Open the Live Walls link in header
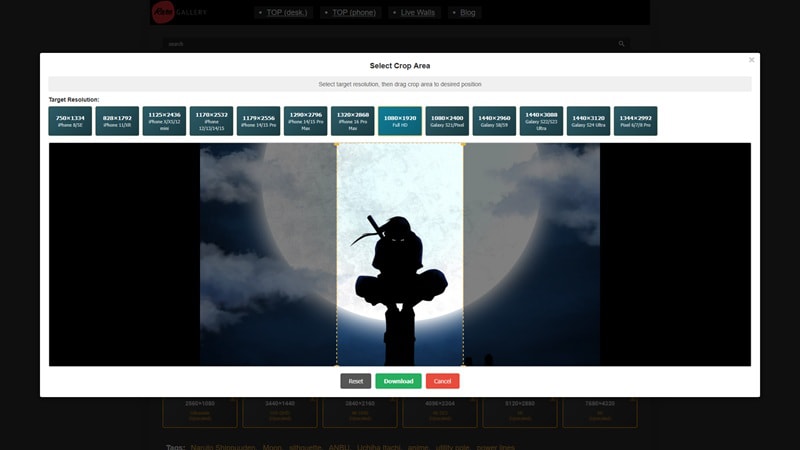This screenshot has width=800, height=450. coord(418,12)
